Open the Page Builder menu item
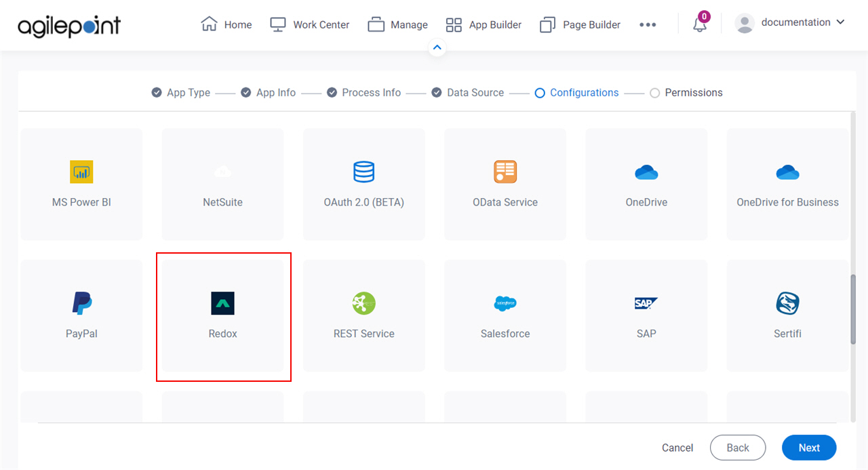The width and height of the screenshot is (868, 470). click(580, 25)
